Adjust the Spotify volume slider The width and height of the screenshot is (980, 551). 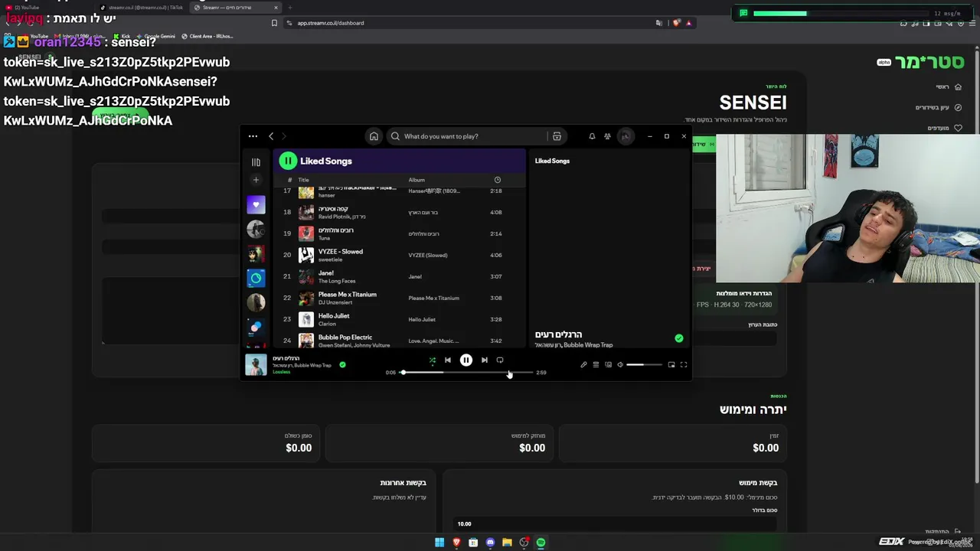pyautogui.click(x=645, y=365)
